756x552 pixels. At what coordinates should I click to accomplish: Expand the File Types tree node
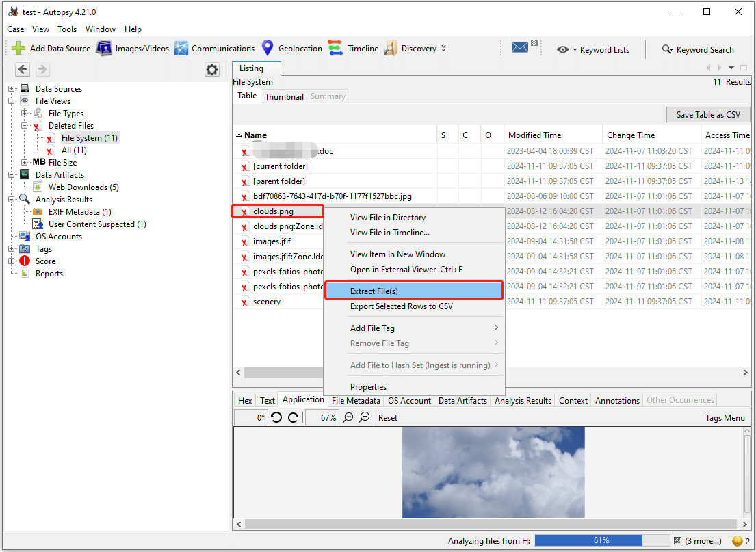click(x=24, y=114)
